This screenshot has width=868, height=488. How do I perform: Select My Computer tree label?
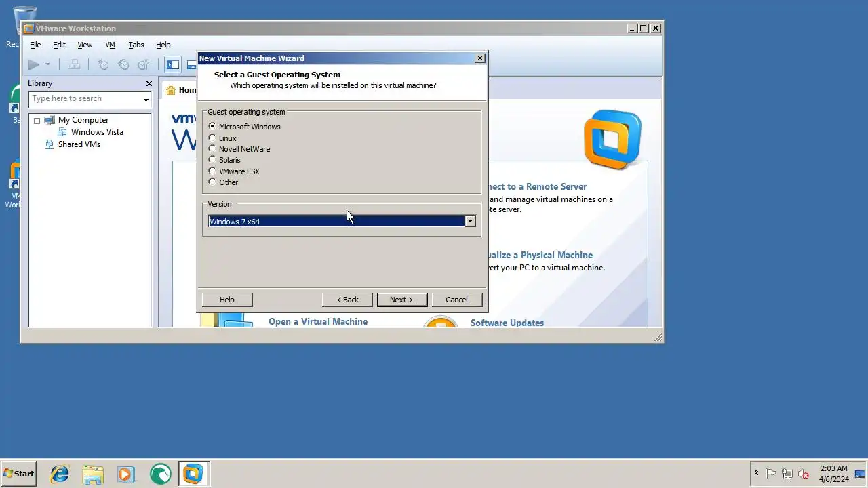click(x=83, y=120)
